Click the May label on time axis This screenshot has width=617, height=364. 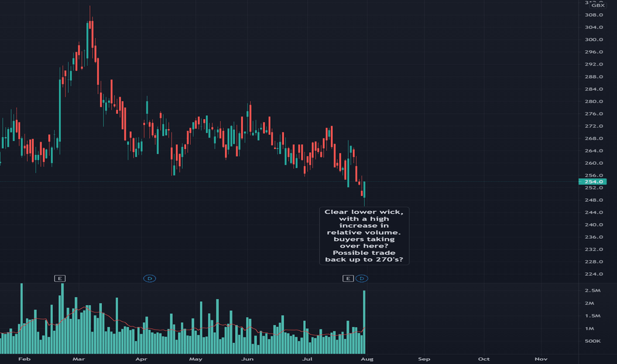[x=195, y=359]
